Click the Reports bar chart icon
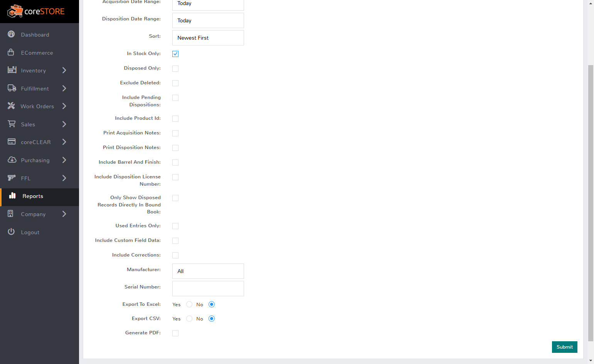 pos(12,195)
